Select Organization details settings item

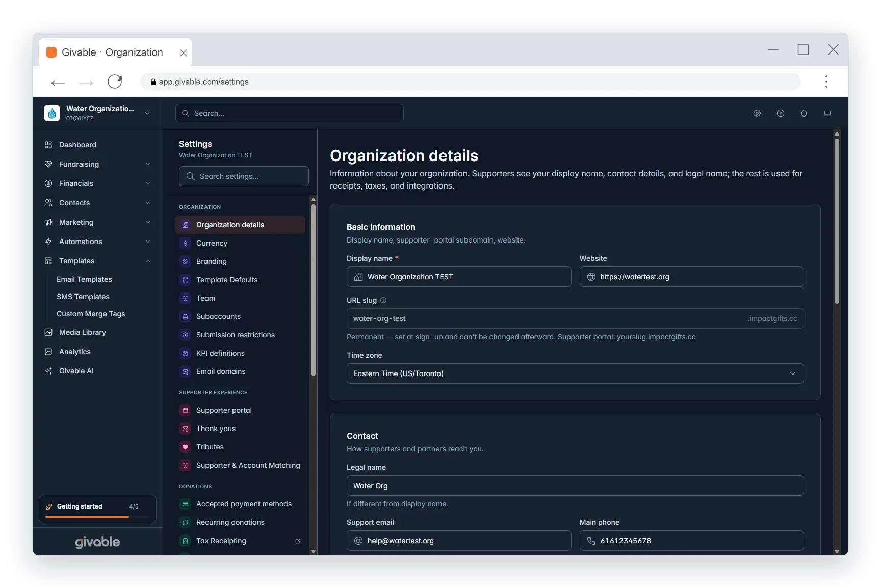click(x=240, y=225)
